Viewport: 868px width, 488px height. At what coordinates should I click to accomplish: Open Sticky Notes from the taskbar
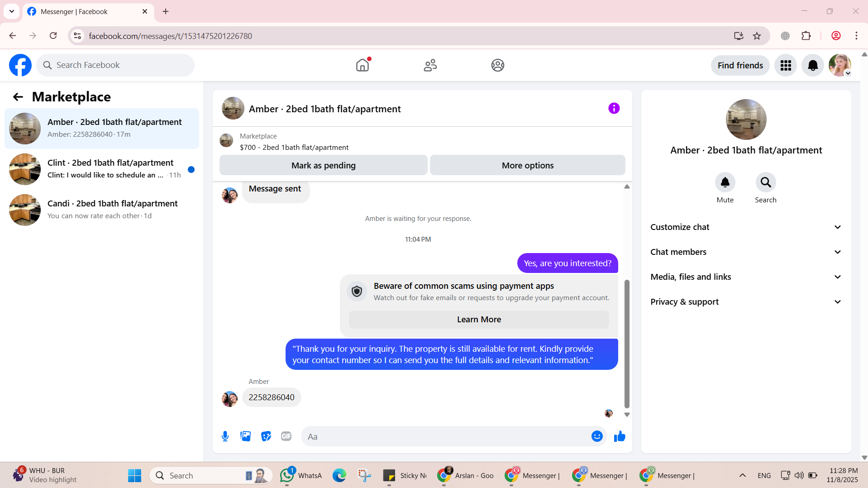(405, 476)
